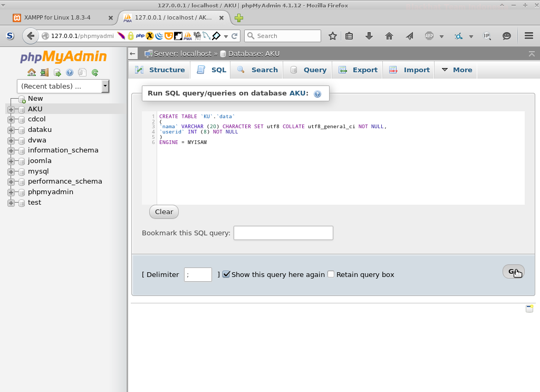Click the phpMyAdmin home icon
The image size is (540, 392).
click(x=32, y=72)
